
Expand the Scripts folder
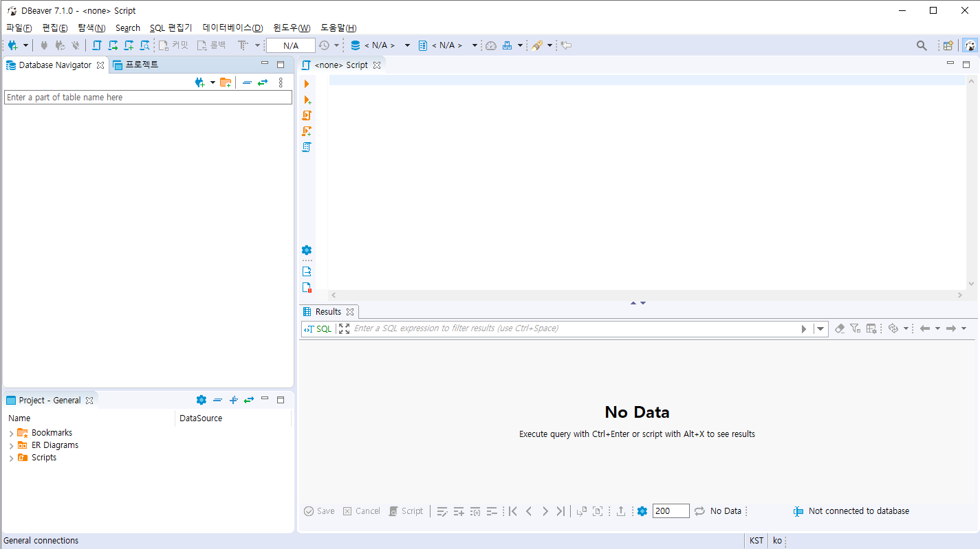point(11,458)
